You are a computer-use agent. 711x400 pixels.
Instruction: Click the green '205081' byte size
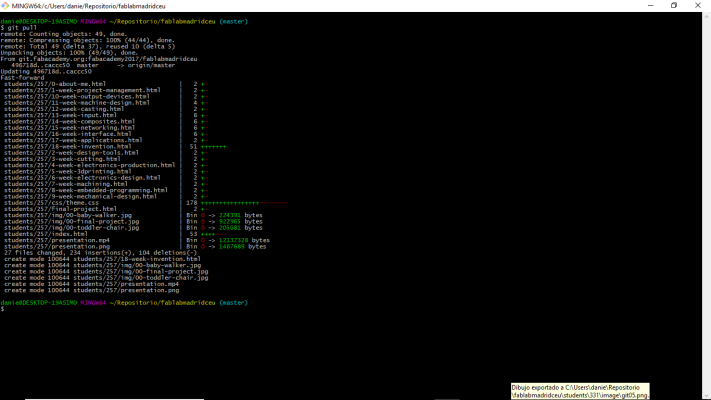(x=230, y=228)
